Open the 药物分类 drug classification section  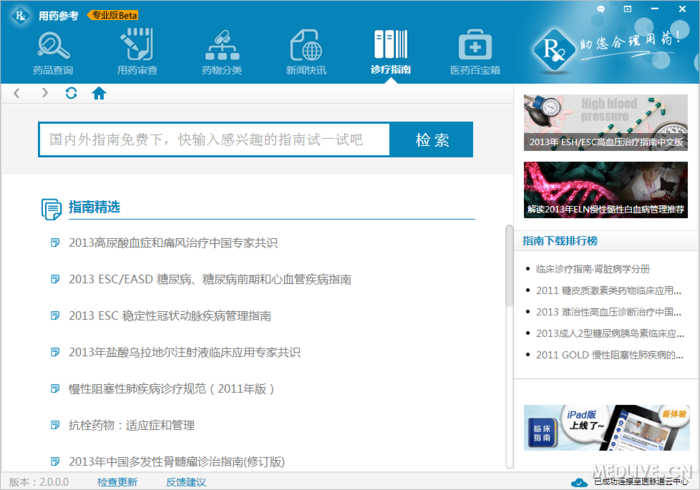222,52
